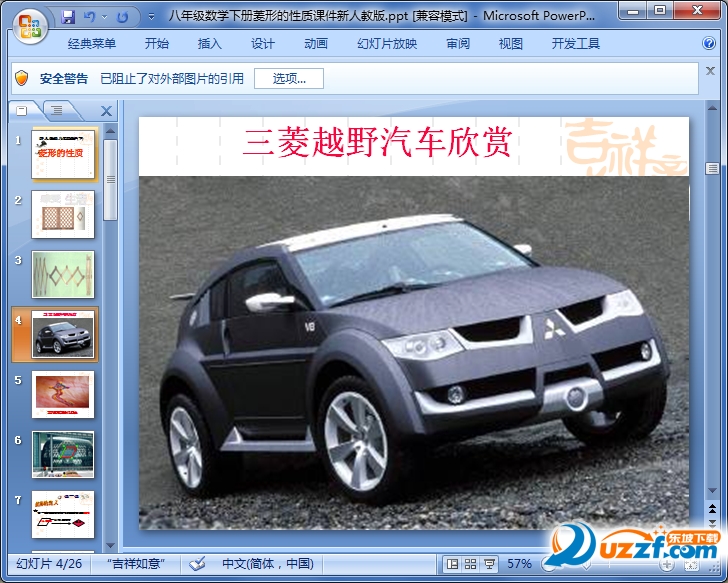Dismiss the security warning bar
The image size is (728, 583).
click(710, 71)
